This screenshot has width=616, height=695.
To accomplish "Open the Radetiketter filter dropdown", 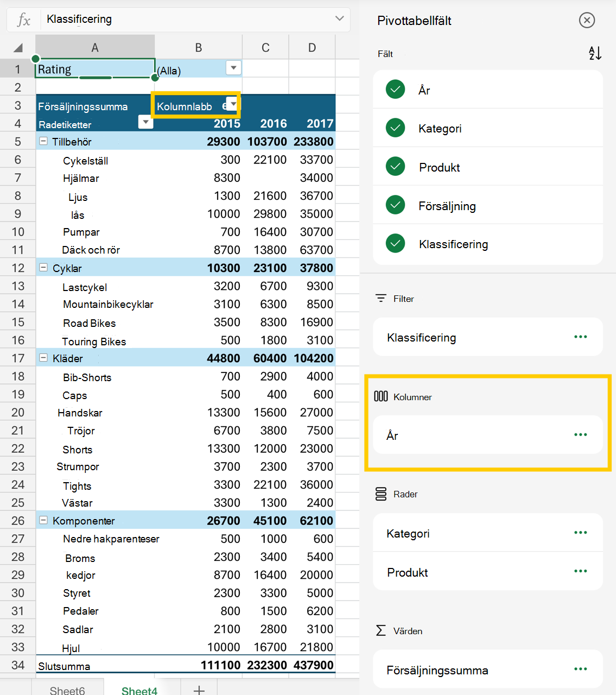I will (x=145, y=122).
